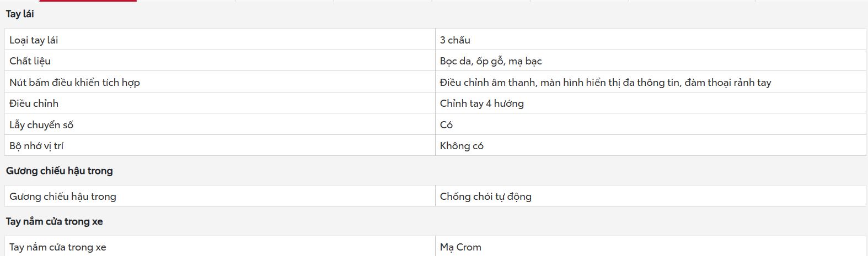Screen dimensions: 868x256
Task: Select the 'Điều chỉnh' row label
Action: coord(34,104)
